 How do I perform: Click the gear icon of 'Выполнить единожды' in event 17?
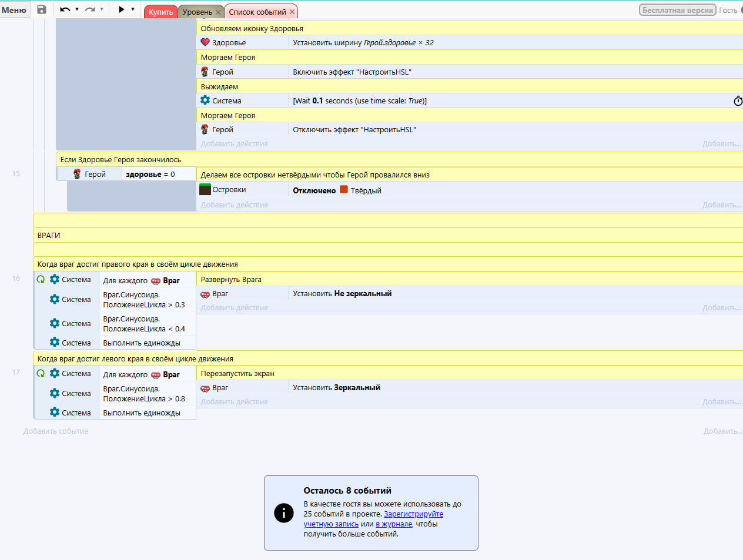pos(55,413)
